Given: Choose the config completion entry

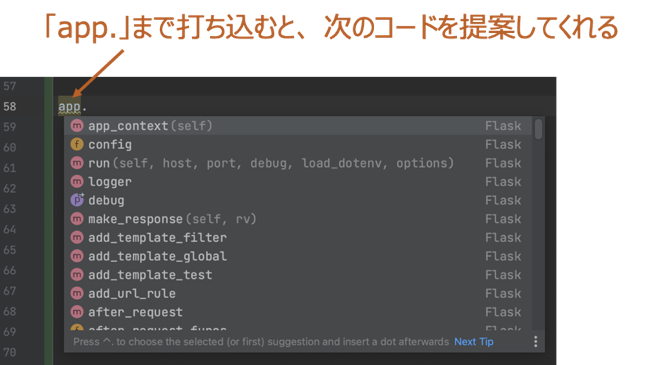Looking at the screenshot, I should click(x=298, y=144).
